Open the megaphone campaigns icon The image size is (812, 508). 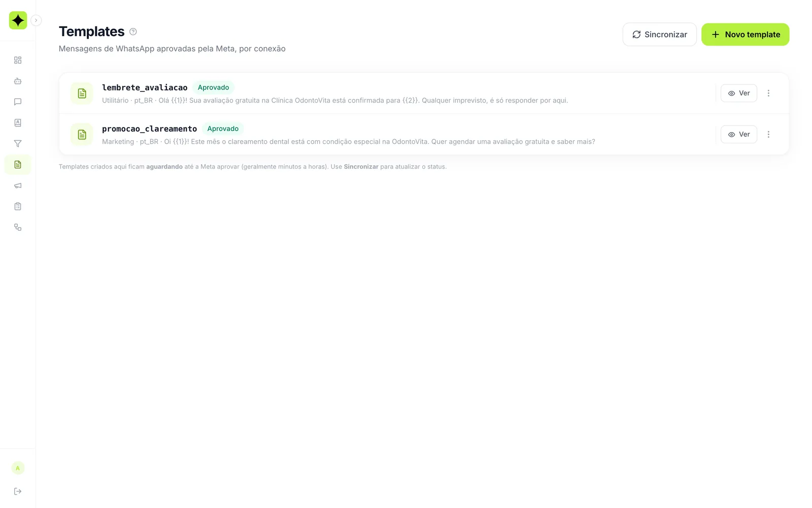18,185
